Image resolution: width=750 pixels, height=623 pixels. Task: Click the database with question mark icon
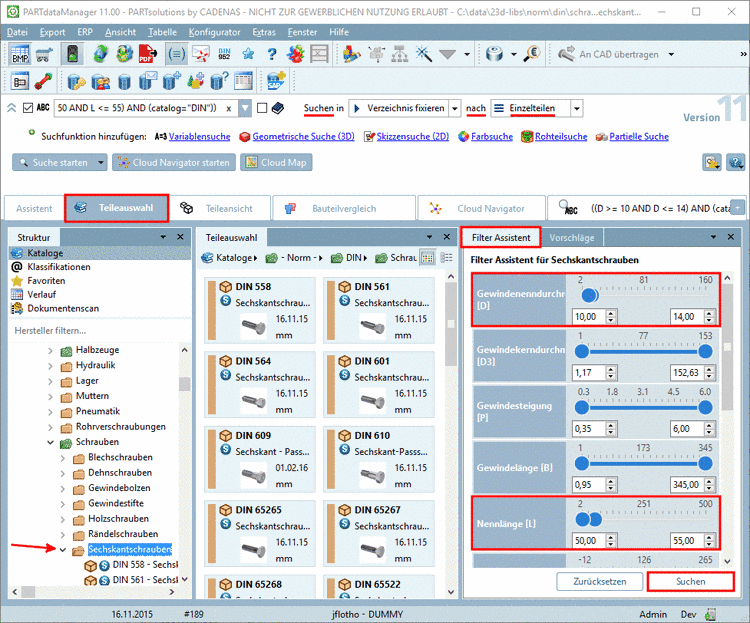coord(219,81)
